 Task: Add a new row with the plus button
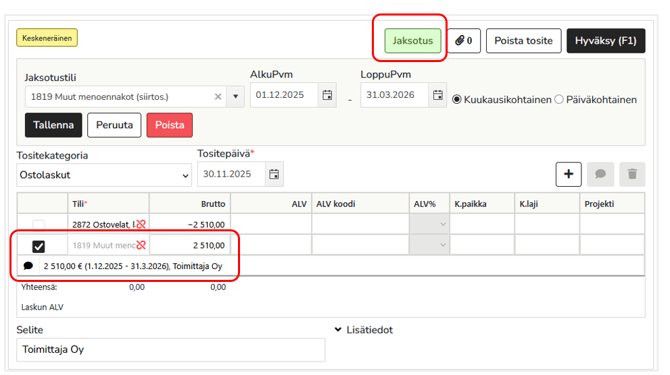[568, 174]
